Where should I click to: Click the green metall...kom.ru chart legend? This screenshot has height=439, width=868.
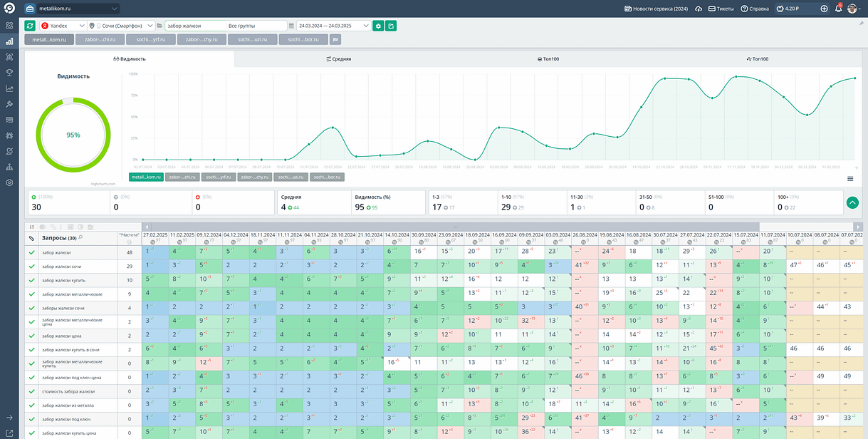click(145, 177)
